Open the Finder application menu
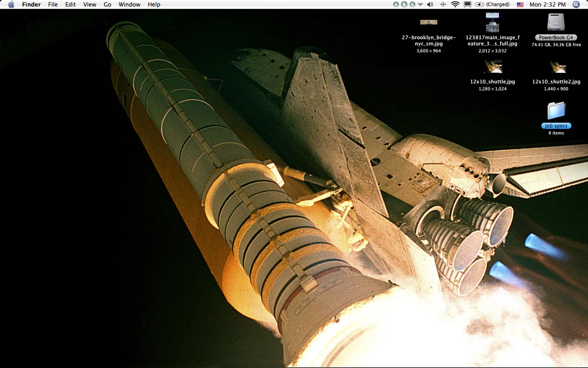 pyautogui.click(x=31, y=4)
